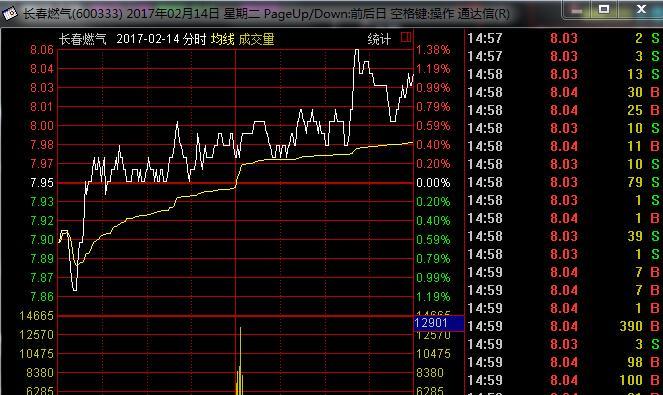Maximize the stock window
The image size is (663, 395).
tap(604, 9)
